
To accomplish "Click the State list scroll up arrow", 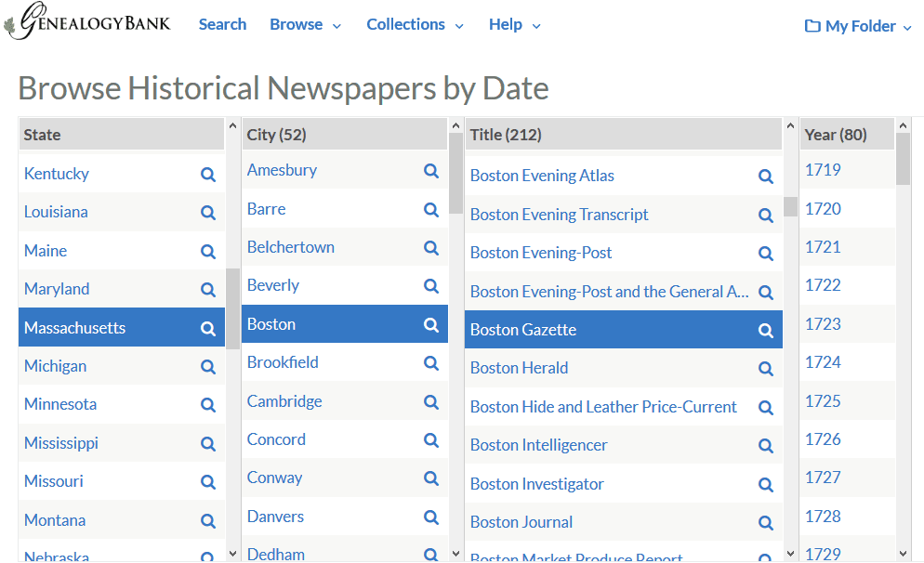I will (232, 126).
